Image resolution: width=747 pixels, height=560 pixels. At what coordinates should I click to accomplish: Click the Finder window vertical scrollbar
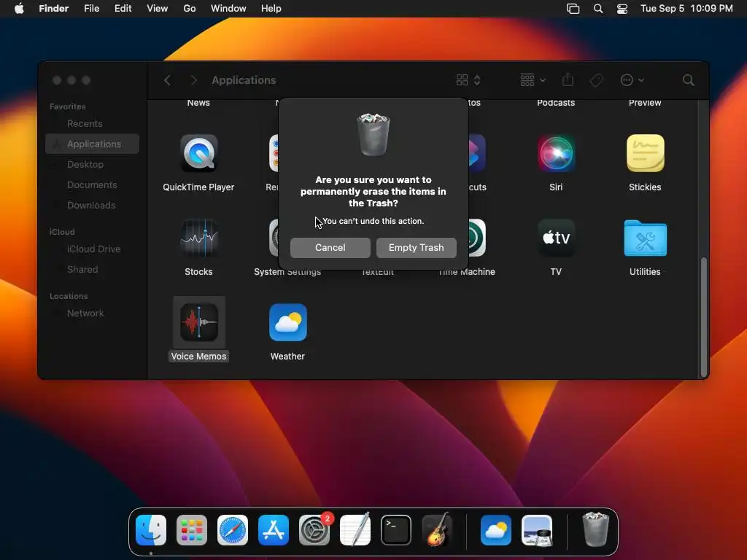click(703, 316)
